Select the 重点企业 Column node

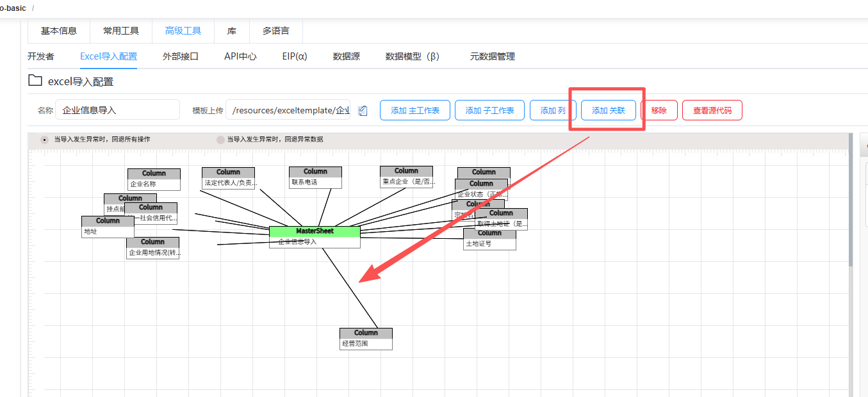[406, 177]
